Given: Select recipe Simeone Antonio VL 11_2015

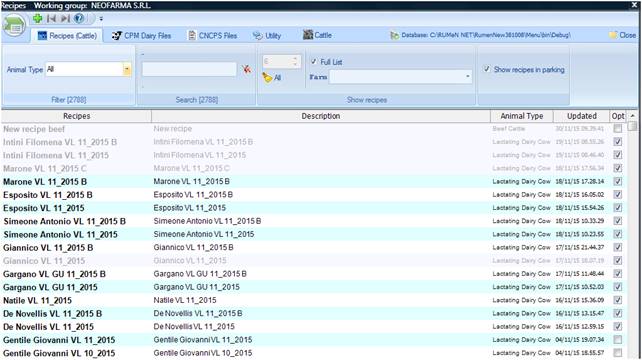Looking at the screenshot, I should [60, 234].
